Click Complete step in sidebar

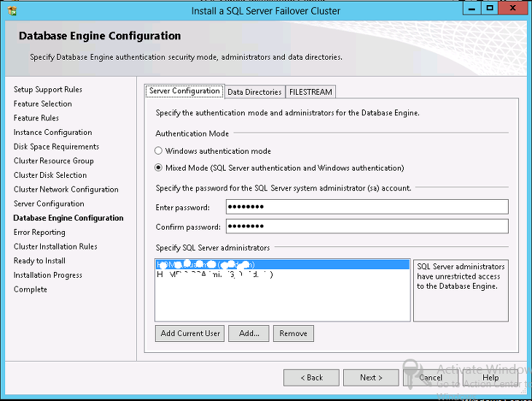[31, 289]
